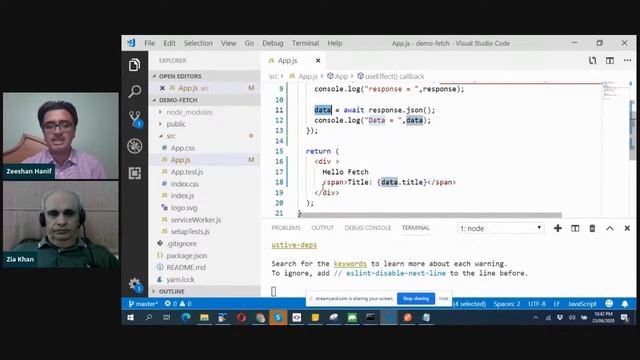The height and width of the screenshot is (360, 640).
Task: Launch Edge browser from taskbar
Action: point(186,318)
